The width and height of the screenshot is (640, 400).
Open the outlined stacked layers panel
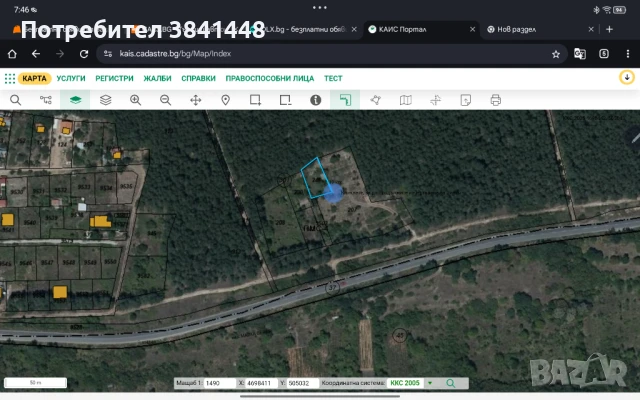pyautogui.click(x=106, y=100)
